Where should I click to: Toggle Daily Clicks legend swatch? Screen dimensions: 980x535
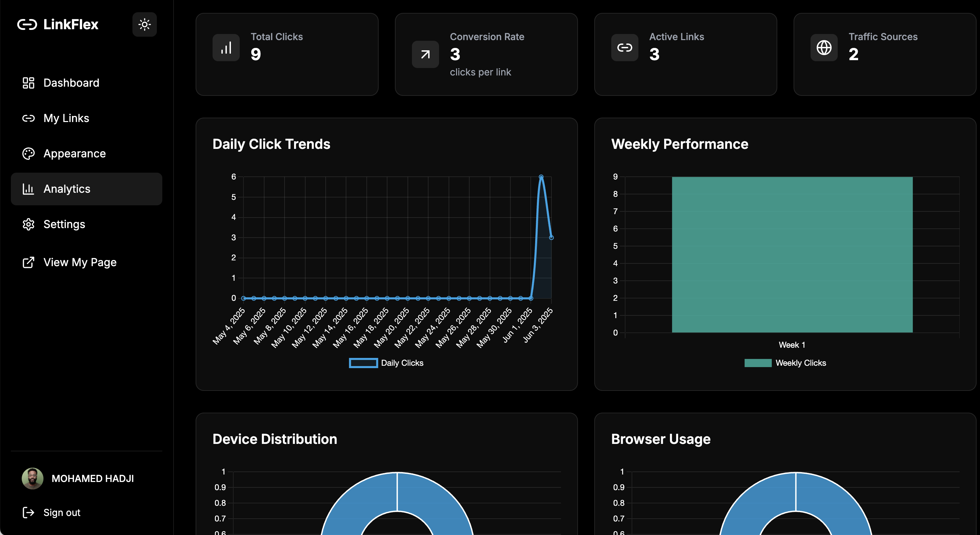363,363
